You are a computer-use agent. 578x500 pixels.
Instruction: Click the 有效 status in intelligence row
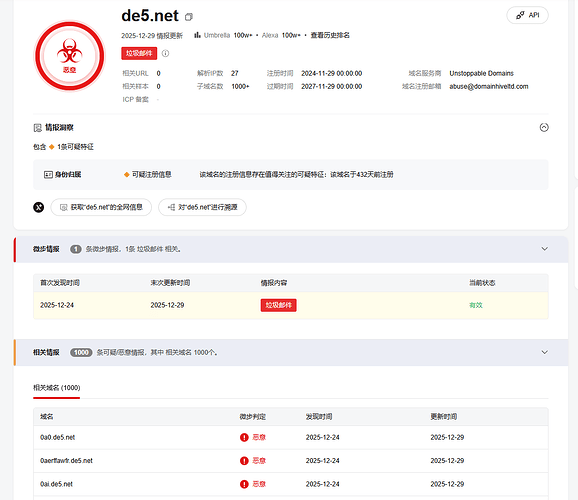476,305
